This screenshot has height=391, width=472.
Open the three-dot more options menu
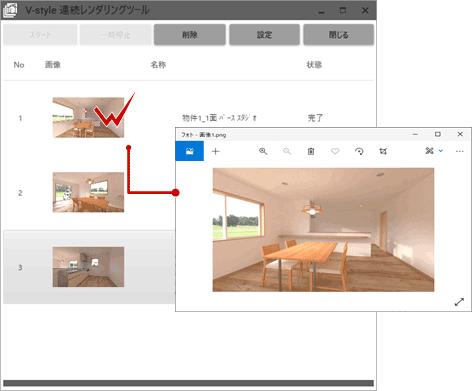[460, 151]
